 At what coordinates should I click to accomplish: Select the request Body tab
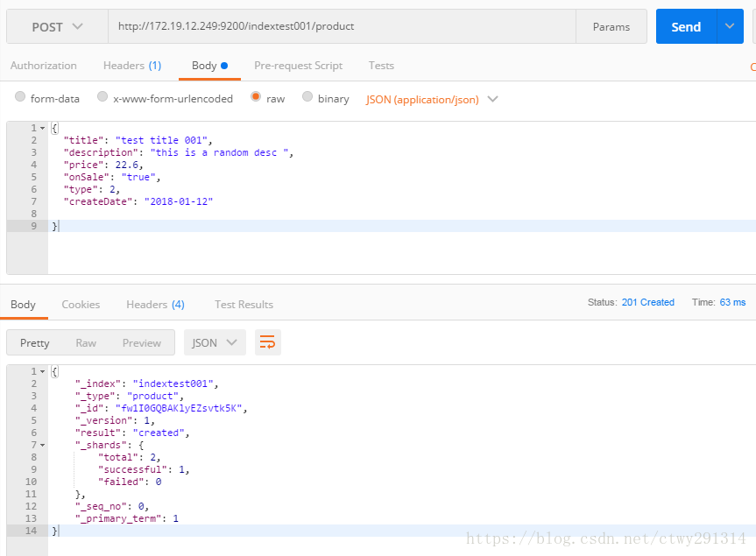tap(209, 66)
